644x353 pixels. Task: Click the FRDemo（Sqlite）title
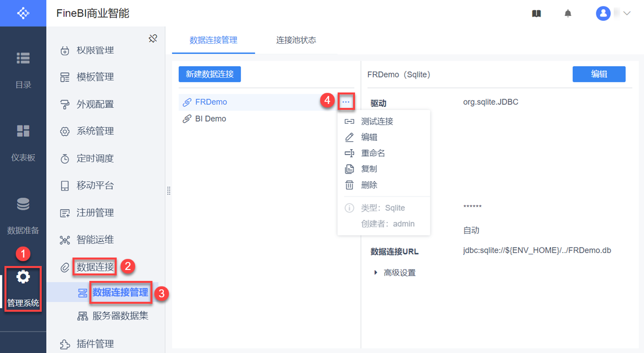click(400, 75)
